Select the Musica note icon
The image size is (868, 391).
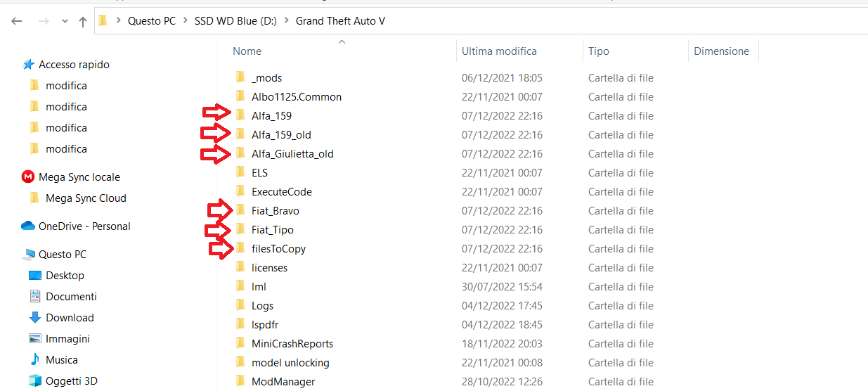click(34, 360)
